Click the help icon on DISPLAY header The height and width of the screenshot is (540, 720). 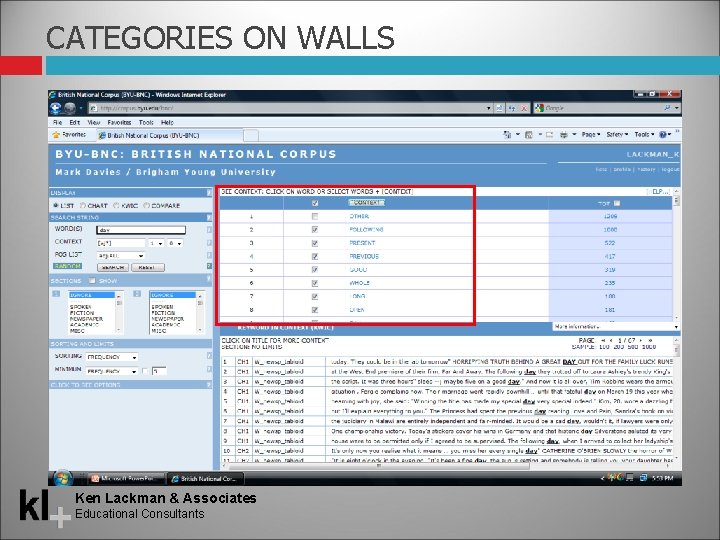tap(209, 193)
